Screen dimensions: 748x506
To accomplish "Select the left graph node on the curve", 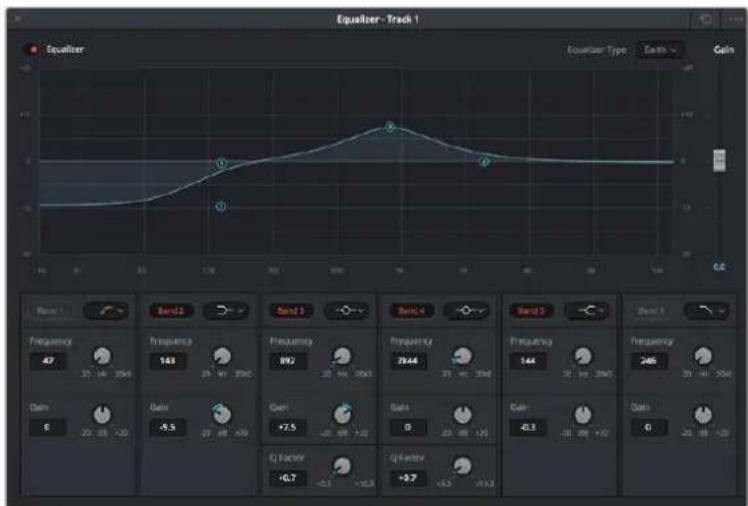I will point(221,164).
